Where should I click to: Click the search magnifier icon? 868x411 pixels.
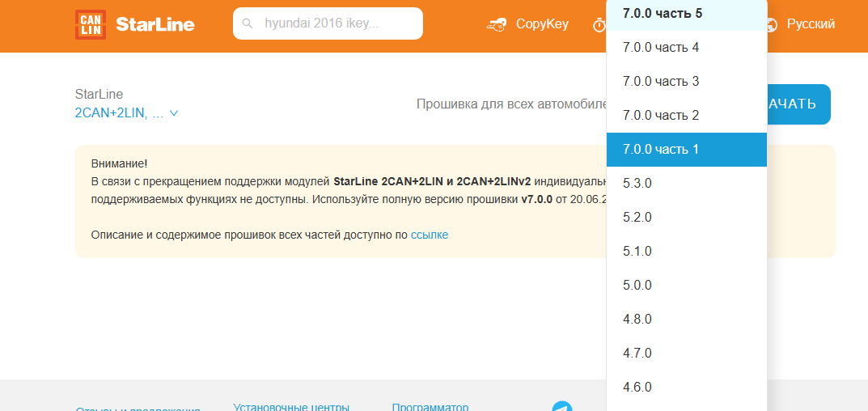pos(248,23)
